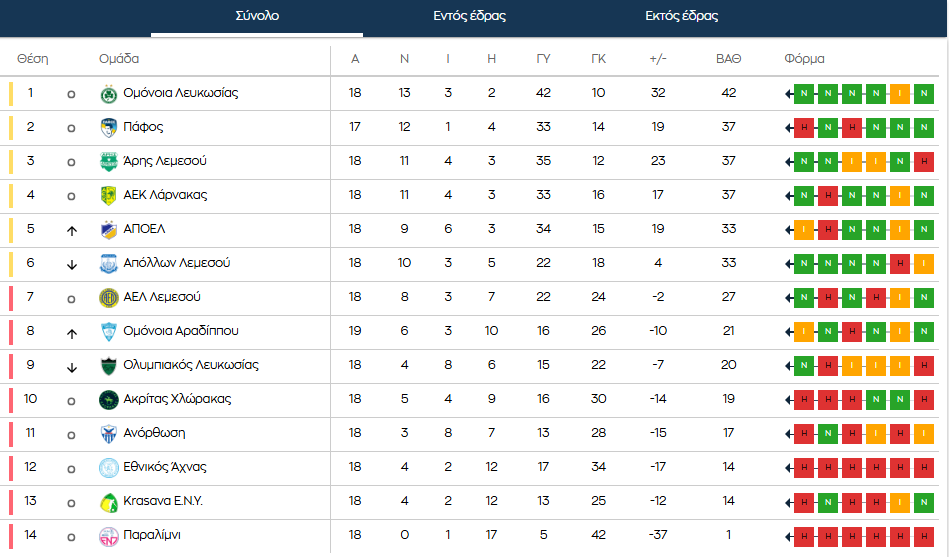Click the Άρης Λεμεσού team badge
The height and width of the screenshot is (557, 949).
click(108, 162)
